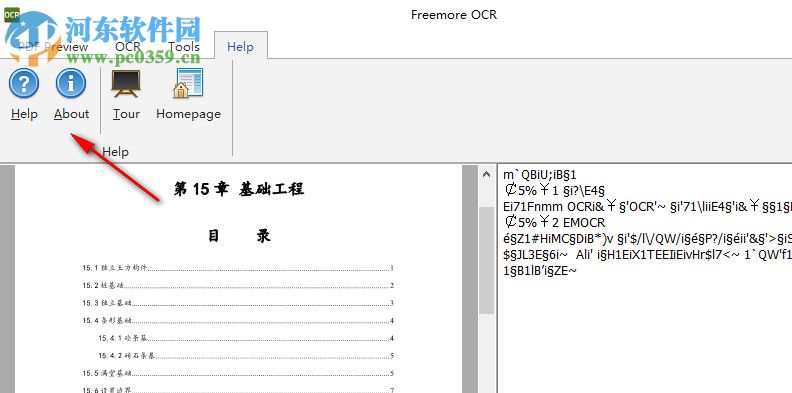Click OCR output line '1§B1lB'i§ZE~'

pos(539,270)
